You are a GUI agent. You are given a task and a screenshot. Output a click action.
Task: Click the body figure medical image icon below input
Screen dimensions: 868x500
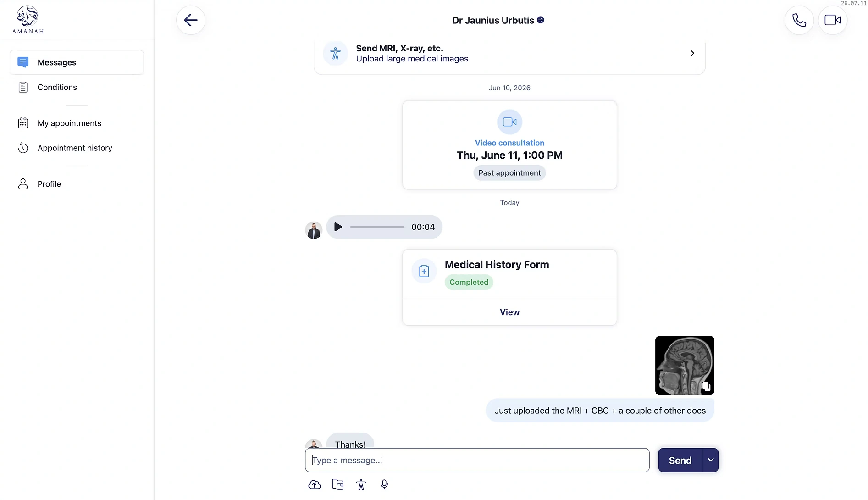point(361,484)
